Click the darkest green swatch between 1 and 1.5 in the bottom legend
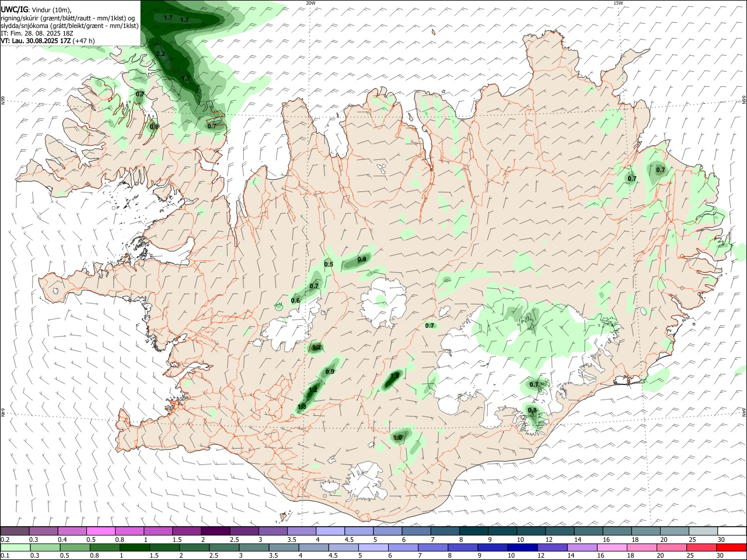 click(134, 548)
